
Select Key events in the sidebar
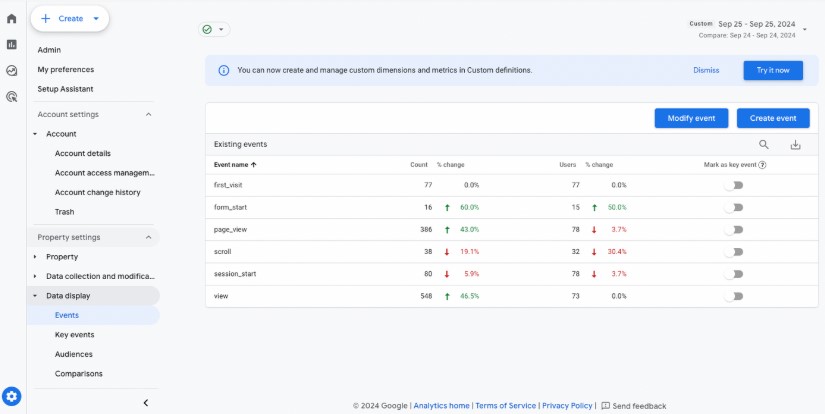74,335
